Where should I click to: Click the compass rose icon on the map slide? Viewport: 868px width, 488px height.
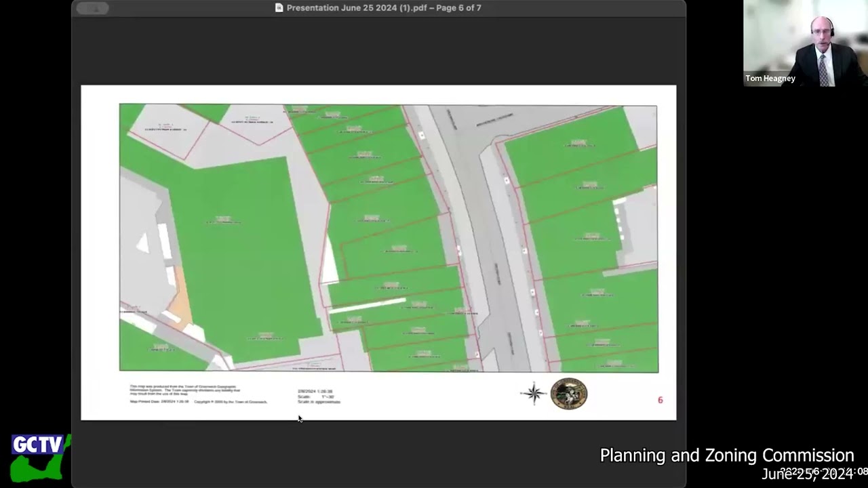(x=534, y=394)
